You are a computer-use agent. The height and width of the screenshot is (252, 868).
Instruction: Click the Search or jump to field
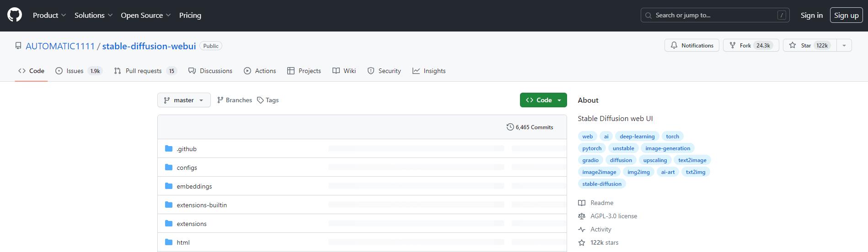(715, 16)
